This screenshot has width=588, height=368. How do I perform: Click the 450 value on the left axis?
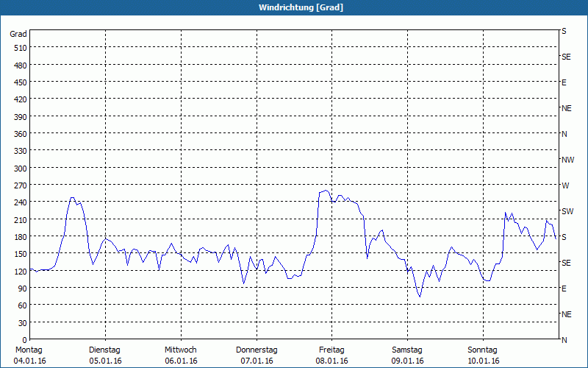[21, 82]
